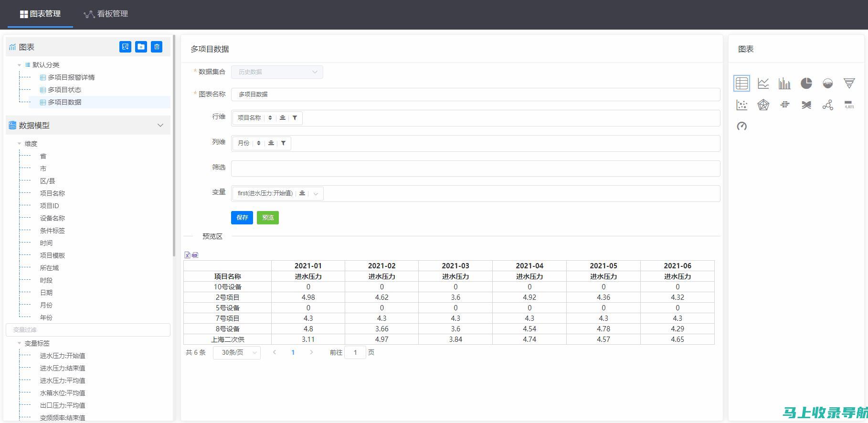Click the sort arrows on 月份 tag
This screenshot has height=423, width=868.
[259, 143]
